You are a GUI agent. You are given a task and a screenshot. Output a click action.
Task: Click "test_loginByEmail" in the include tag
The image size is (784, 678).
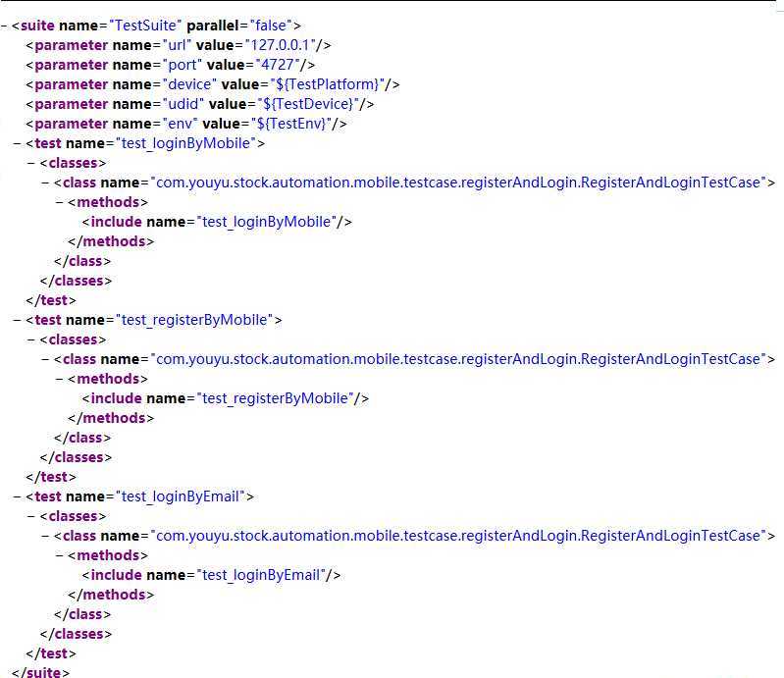pos(261,575)
